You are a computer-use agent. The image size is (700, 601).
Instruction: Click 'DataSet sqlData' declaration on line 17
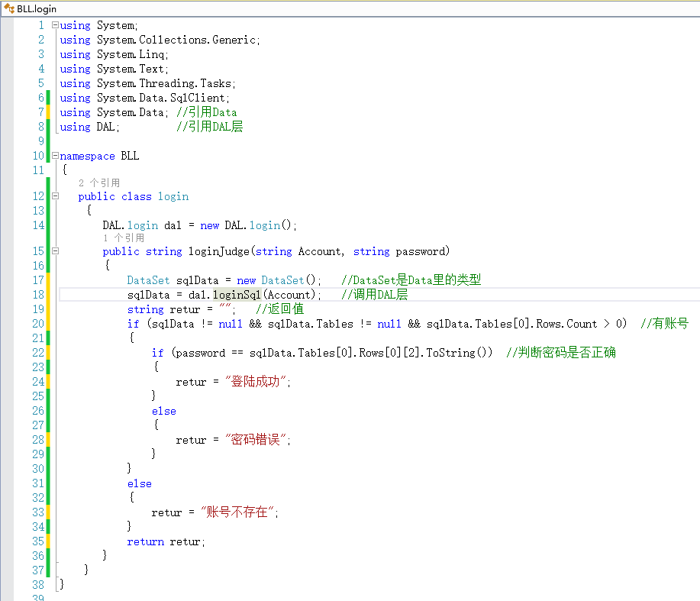click(173, 280)
